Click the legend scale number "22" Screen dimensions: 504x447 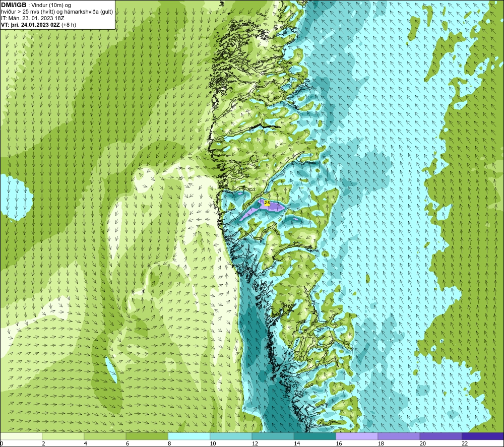(x=465, y=444)
